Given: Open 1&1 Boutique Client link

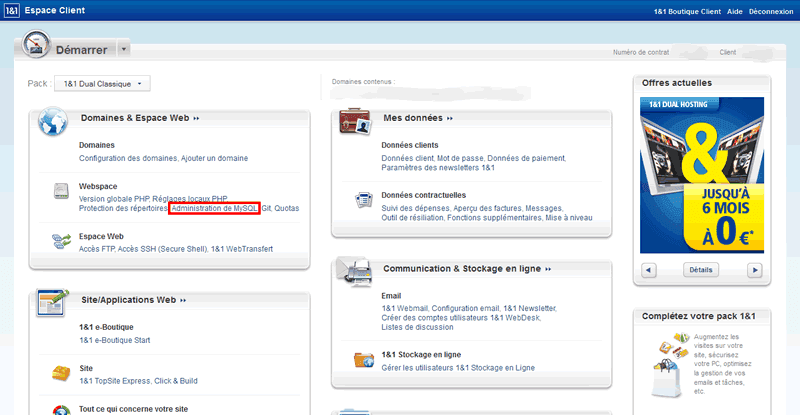Looking at the screenshot, I should [x=687, y=11].
